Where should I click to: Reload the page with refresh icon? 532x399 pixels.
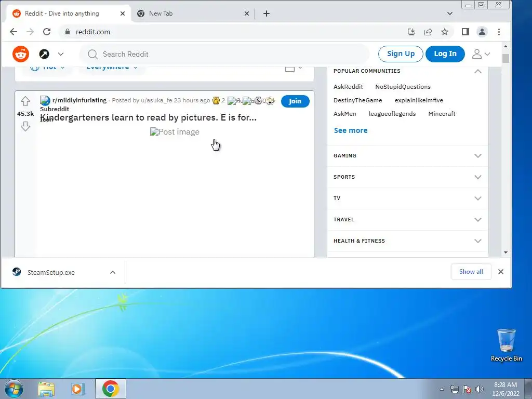[x=47, y=32]
